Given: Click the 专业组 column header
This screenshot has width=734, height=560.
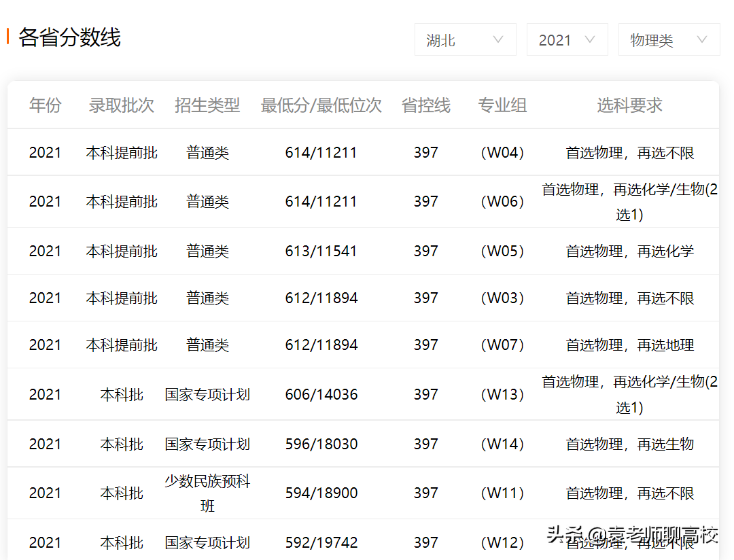Looking at the screenshot, I should [502, 105].
